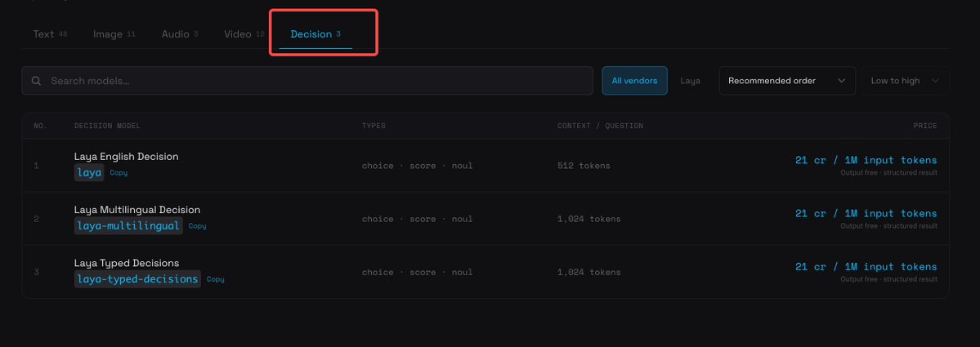Click the laya-typed-decisions code identifier
The image size is (980, 347).
[137, 279]
